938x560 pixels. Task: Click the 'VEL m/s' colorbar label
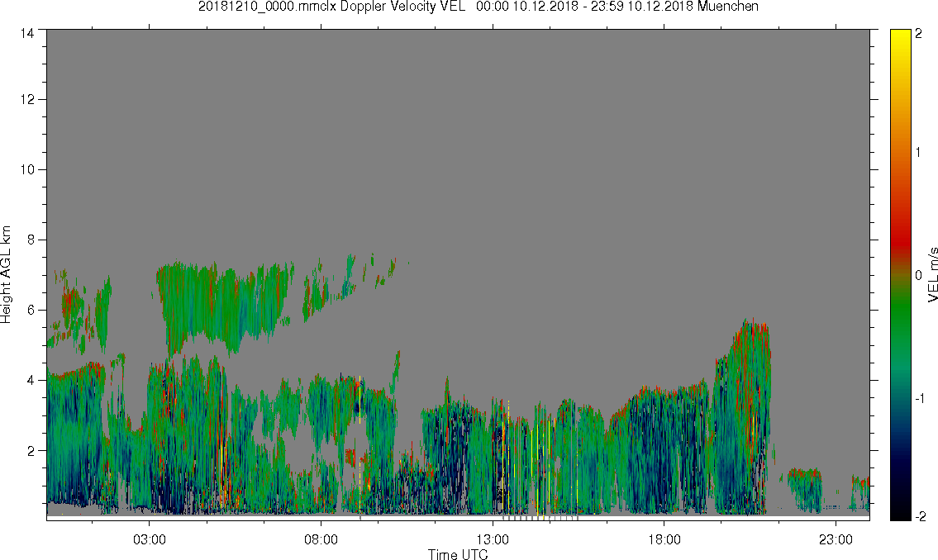point(932,274)
